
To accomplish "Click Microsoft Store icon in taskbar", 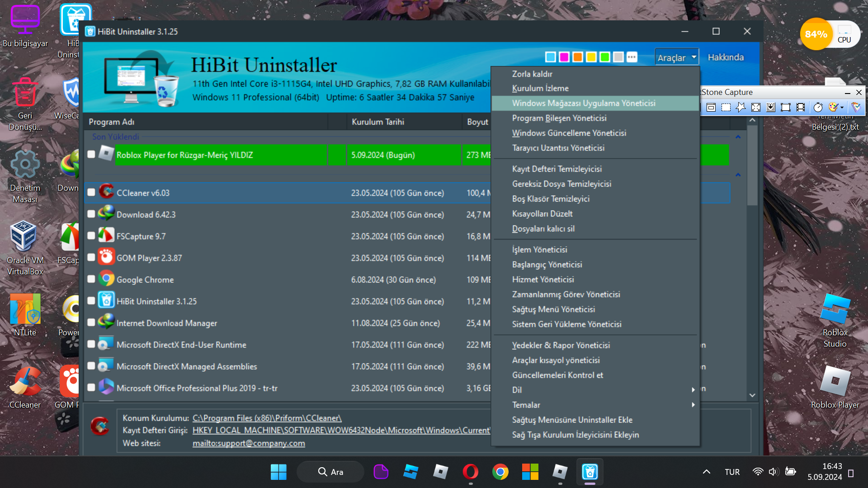I will click(x=530, y=472).
